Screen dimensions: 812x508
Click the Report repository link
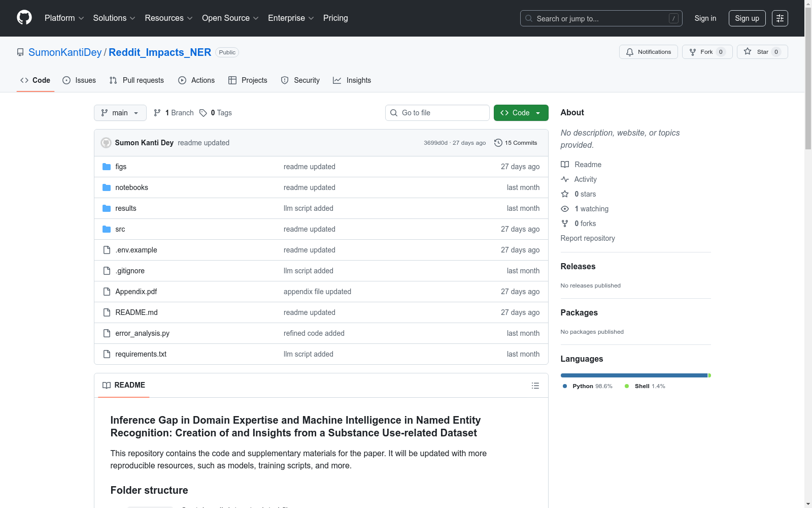click(588, 238)
